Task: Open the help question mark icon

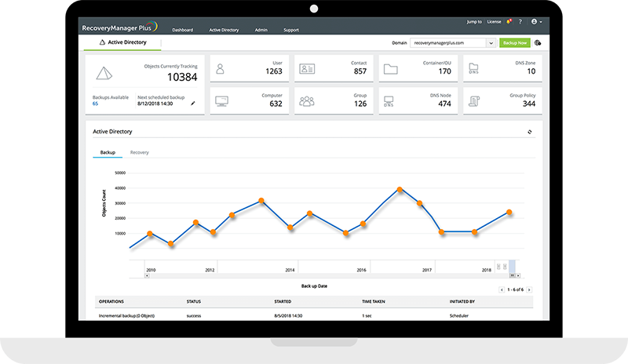Action: coord(520,22)
